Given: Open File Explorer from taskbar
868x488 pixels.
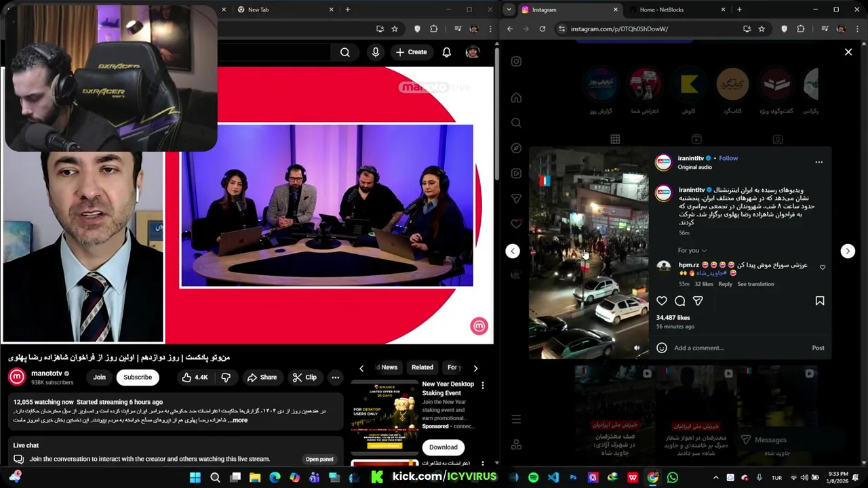Looking at the screenshot, I should [x=255, y=477].
